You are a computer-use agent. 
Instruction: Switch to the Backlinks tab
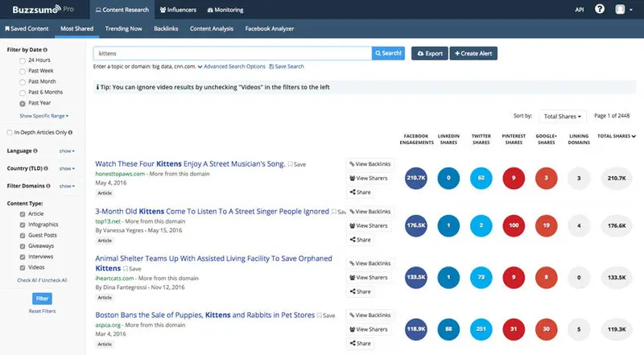(166, 28)
